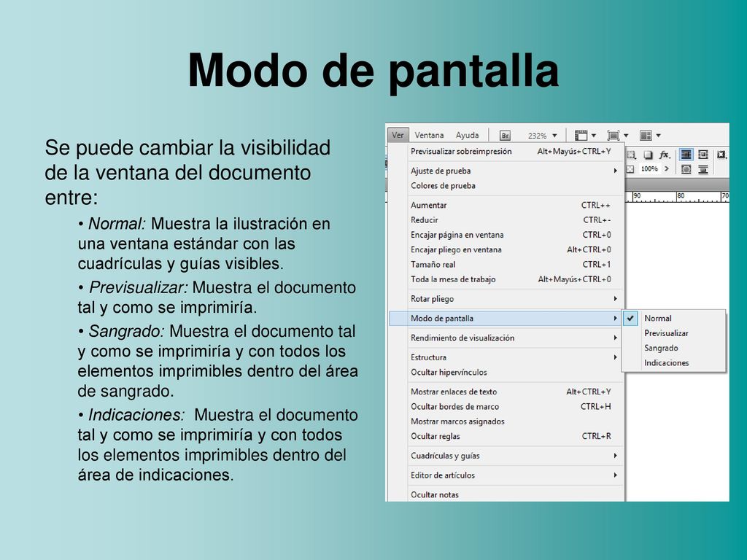Viewport: 747px width, 560px height.
Task: Open the Ventana menu
Action: click(429, 135)
